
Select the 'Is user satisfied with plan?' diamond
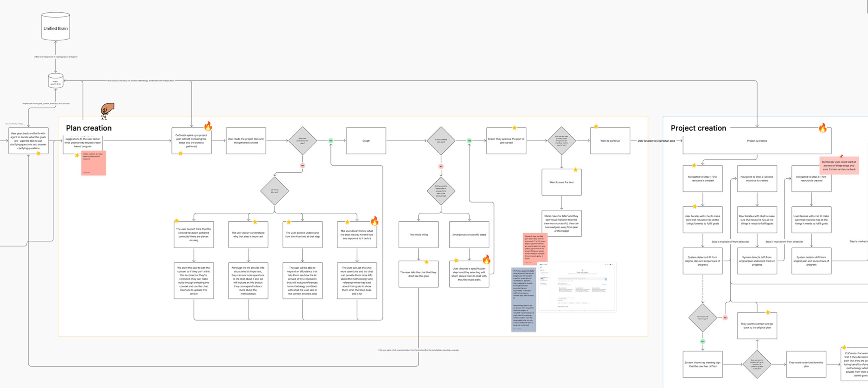click(441, 141)
